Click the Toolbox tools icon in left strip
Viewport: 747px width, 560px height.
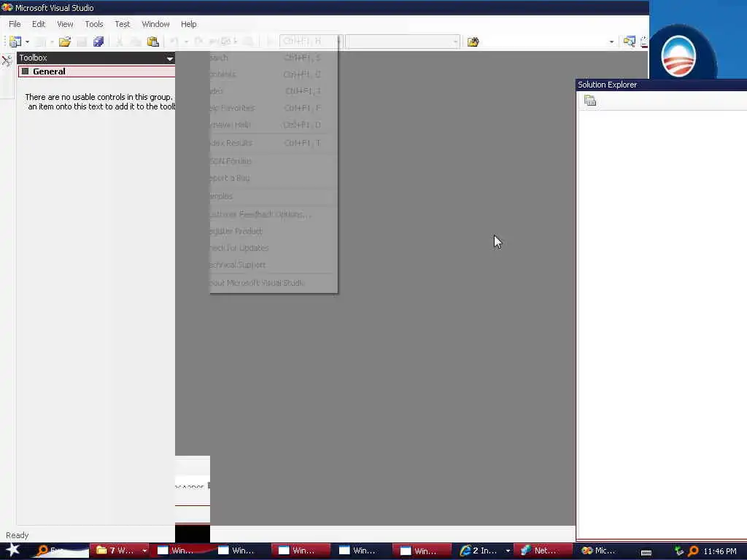[x=7, y=61]
